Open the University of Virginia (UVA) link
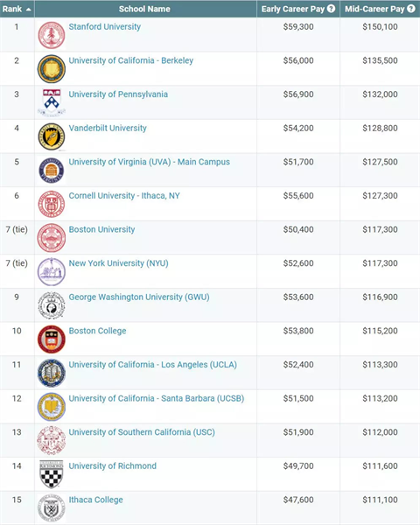This screenshot has width=420, height=525. tap(150, 162)
